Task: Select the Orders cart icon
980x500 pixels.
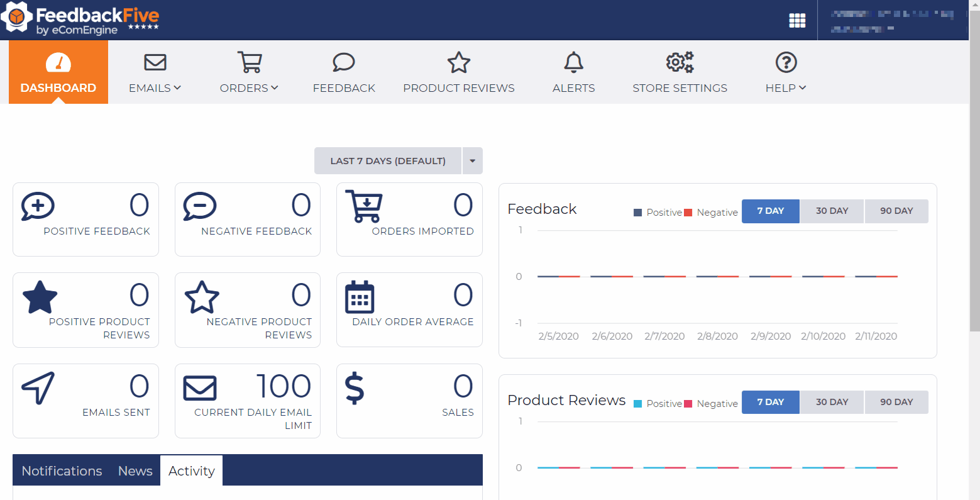Action: (249, 62)
